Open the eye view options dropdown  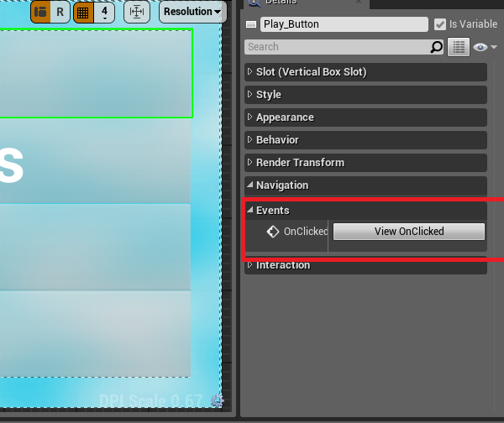[x=485, y=47]
